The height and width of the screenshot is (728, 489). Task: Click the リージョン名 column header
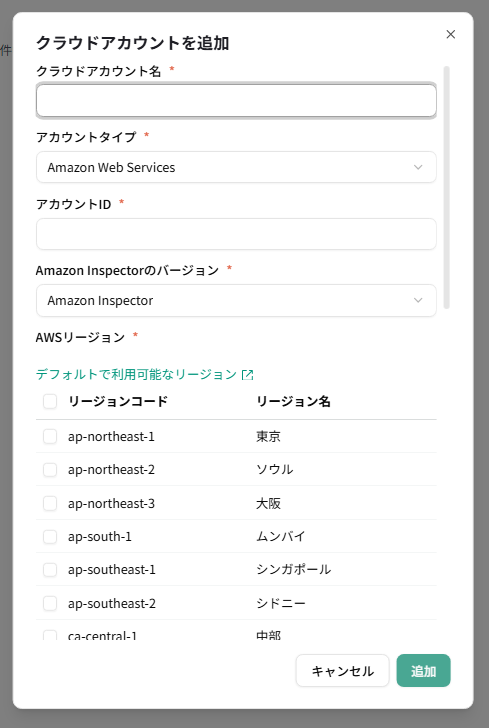(x=293, y=401)
